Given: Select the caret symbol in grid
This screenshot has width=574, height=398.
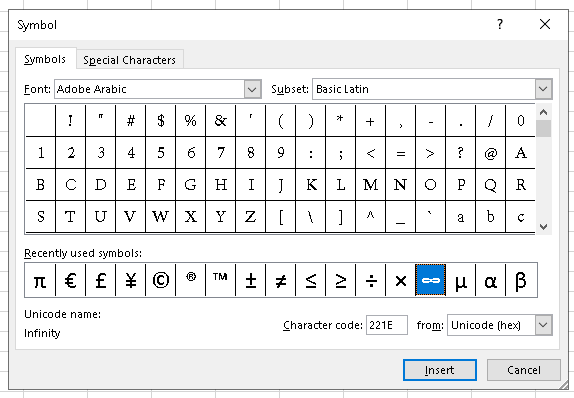Looking at the screenshot, I should (x=370, y=217).
